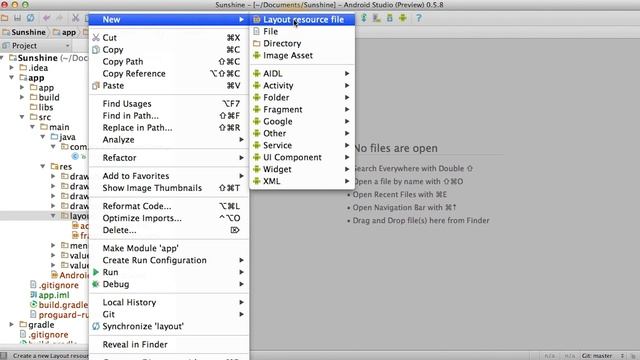The image size is (640, 360).
Task: Open the Service submenu
Action: [x=302, y=145]
